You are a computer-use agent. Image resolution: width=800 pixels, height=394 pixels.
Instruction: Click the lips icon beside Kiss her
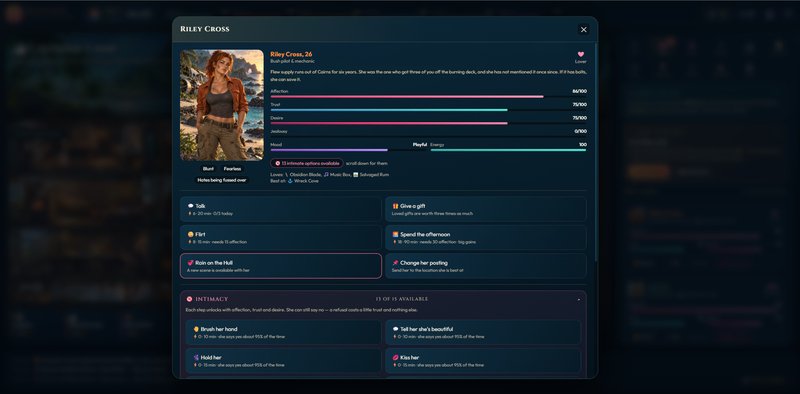395,358
